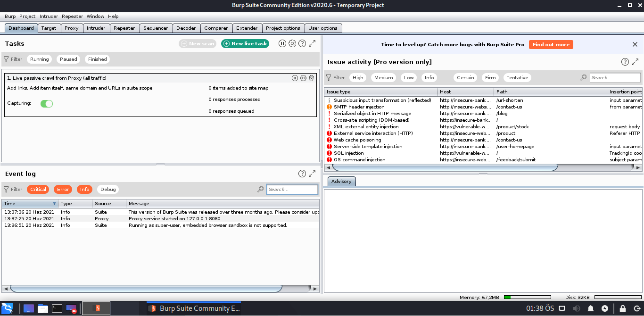This screenshot has width=644, height=316.
Task: Open help icon in Tasks panel header
Action: pos(302,43)
